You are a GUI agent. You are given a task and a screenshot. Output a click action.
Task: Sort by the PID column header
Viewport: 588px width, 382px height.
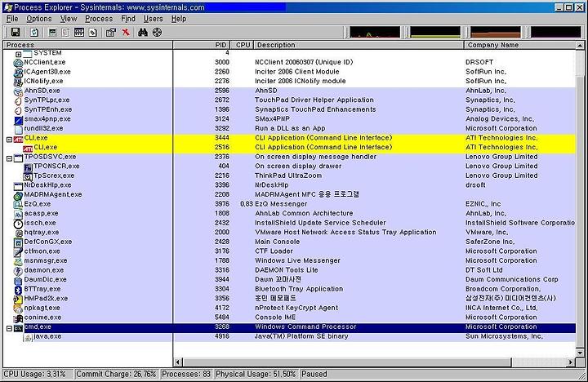pyautogui.click(x=202, y=45)
